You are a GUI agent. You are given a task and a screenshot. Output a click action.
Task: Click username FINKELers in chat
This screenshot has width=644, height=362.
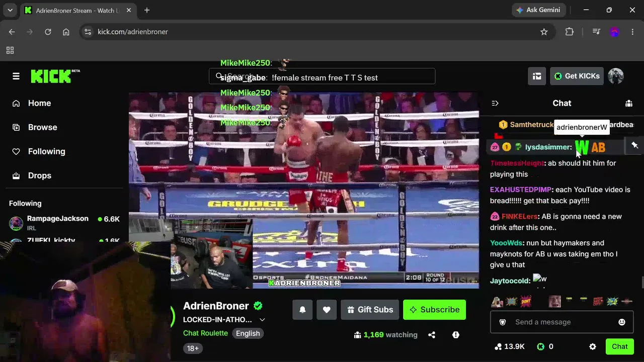click(520, 217)
